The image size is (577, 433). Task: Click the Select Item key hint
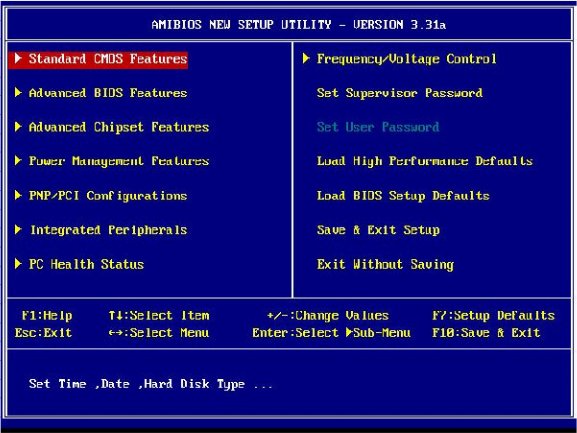pos(159,315)
